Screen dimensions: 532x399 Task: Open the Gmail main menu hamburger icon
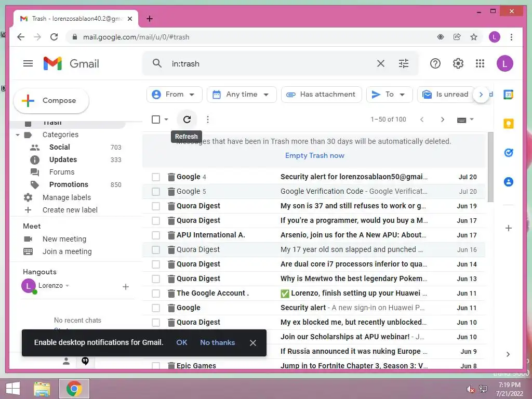coord(28,63)
